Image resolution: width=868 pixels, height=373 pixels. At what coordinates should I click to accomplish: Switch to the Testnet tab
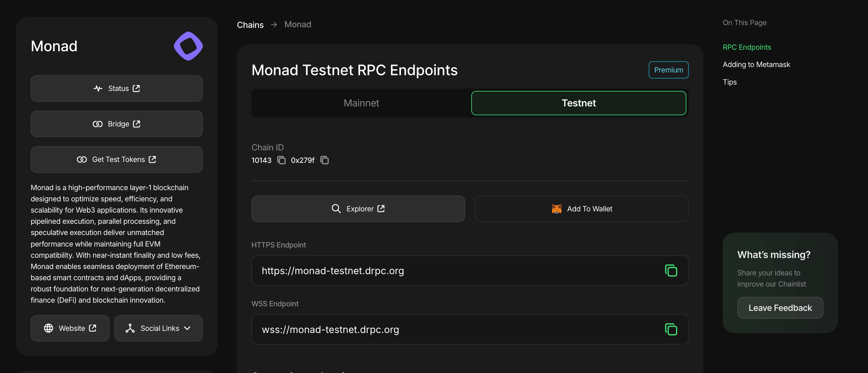(x=579, y=103)
